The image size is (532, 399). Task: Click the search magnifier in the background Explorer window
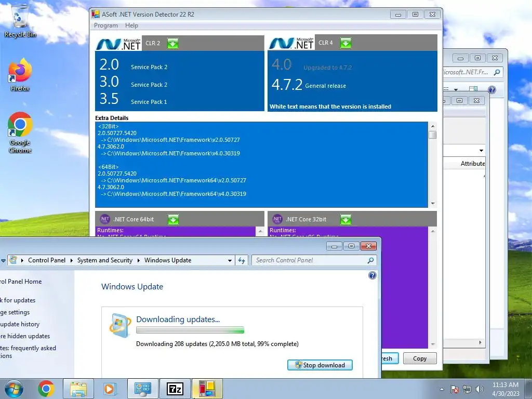[497, 72]
